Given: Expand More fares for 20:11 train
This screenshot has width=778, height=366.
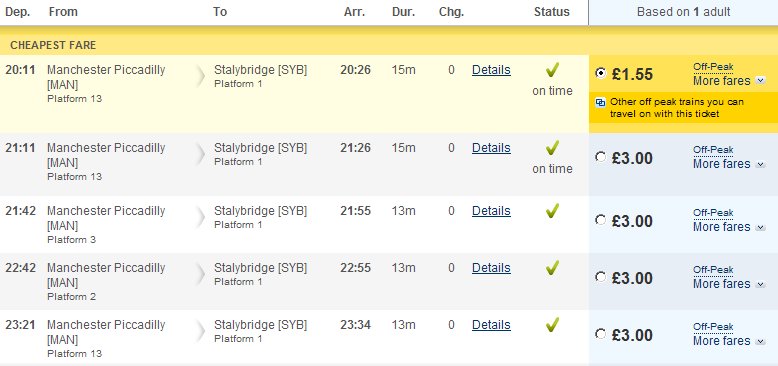Looking at the screenshot, I should pos(729,80).
